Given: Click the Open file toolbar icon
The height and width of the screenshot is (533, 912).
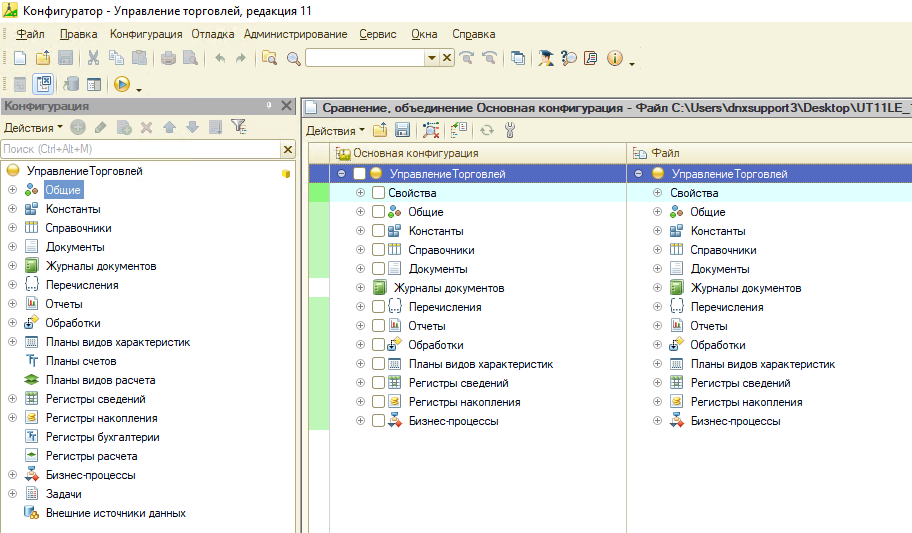Looking at the screenshot, I should click(x=44, y=58).
